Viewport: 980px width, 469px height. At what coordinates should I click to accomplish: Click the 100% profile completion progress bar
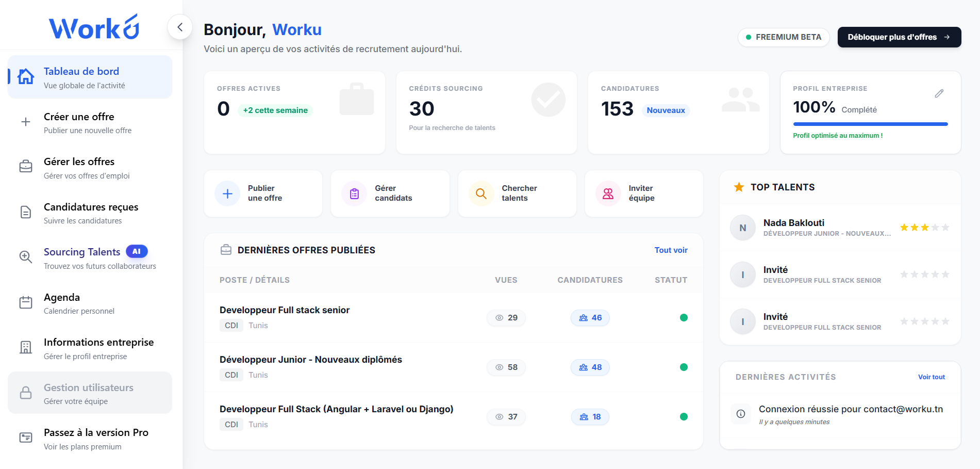click(x=870, y=124)
